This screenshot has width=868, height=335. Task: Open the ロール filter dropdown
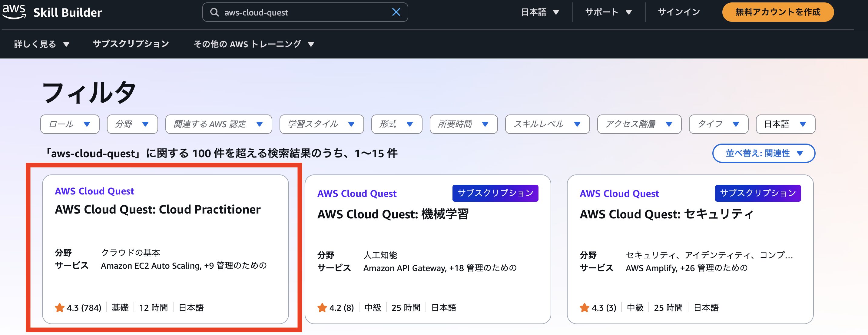click(x=70, y=124)
